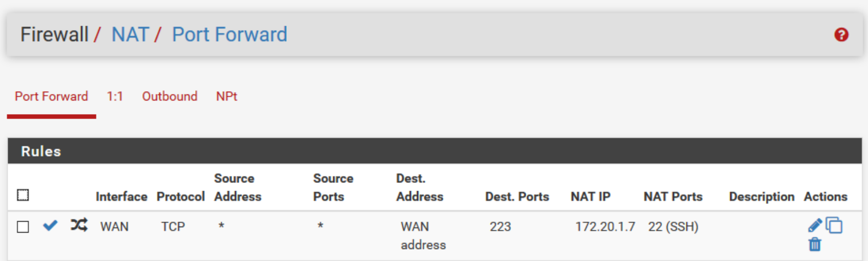Copy the WAN rule with duplicate icon

tap(834, 226)
